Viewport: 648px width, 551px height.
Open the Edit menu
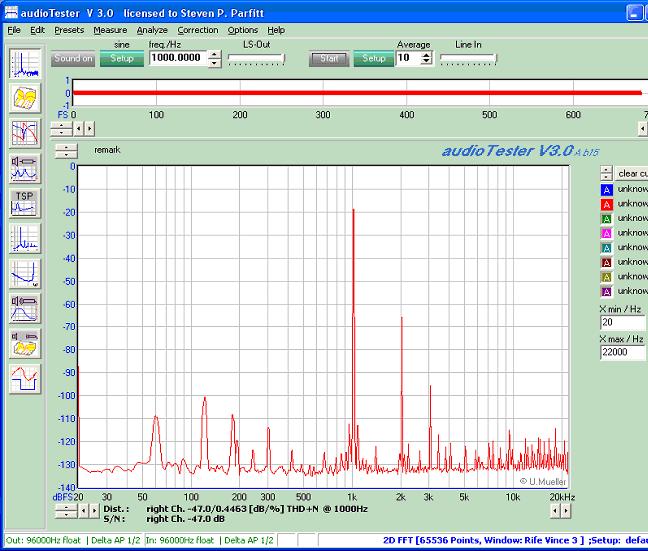pos(37,30)
